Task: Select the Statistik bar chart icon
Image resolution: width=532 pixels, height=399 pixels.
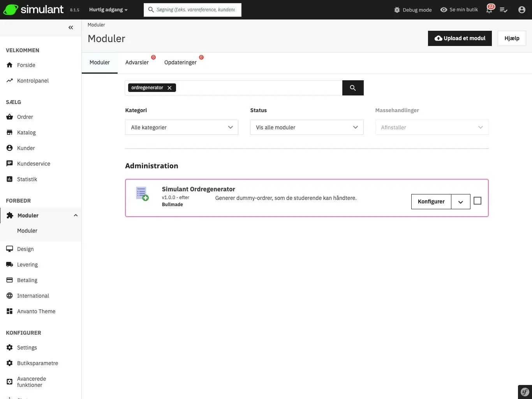Action: point(10,179)
